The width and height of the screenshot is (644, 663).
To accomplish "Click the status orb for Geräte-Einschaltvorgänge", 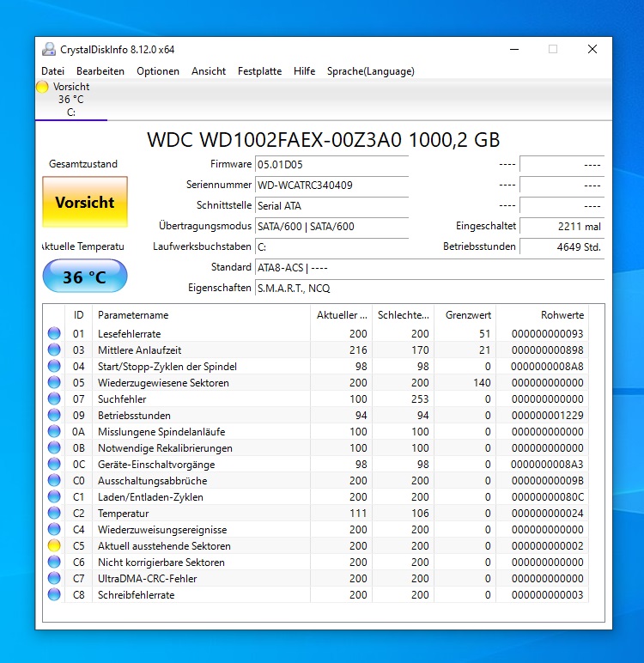I will click(x=54, y=464).
